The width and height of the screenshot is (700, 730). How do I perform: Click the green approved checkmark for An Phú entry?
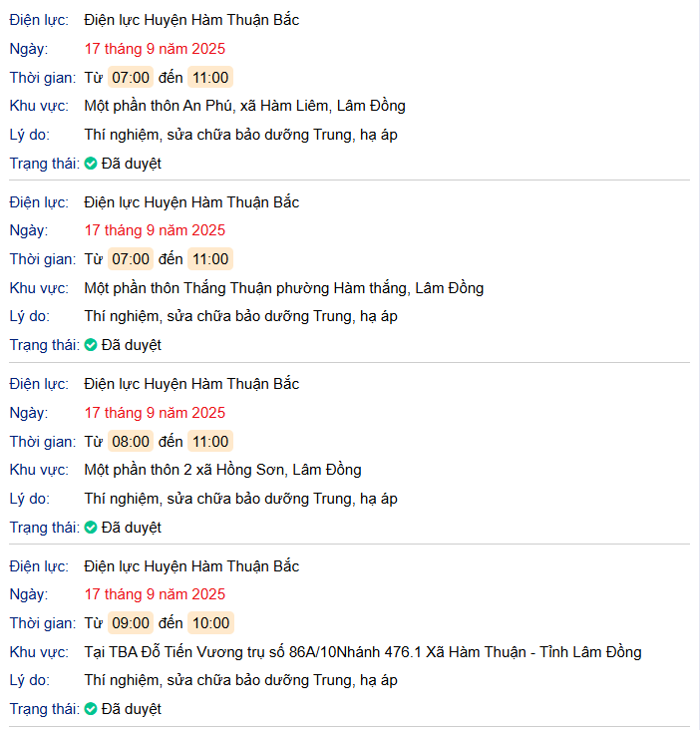click(x=91, y=164)
